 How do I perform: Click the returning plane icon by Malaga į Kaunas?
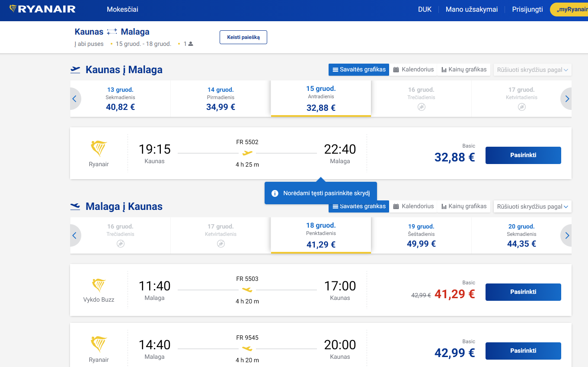tap(75, 206)
